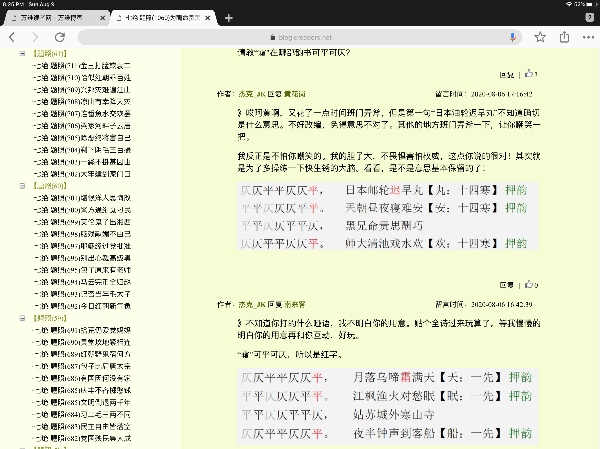This screenshot has width=600, height=449.
Task: Open sidebar post 七绝 题照(691)
Action: click(x=82, y=330)
